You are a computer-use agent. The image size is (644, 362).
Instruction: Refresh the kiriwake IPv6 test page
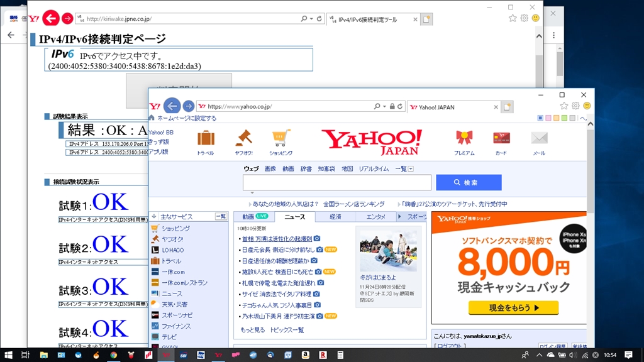click(x=319, y=18)
